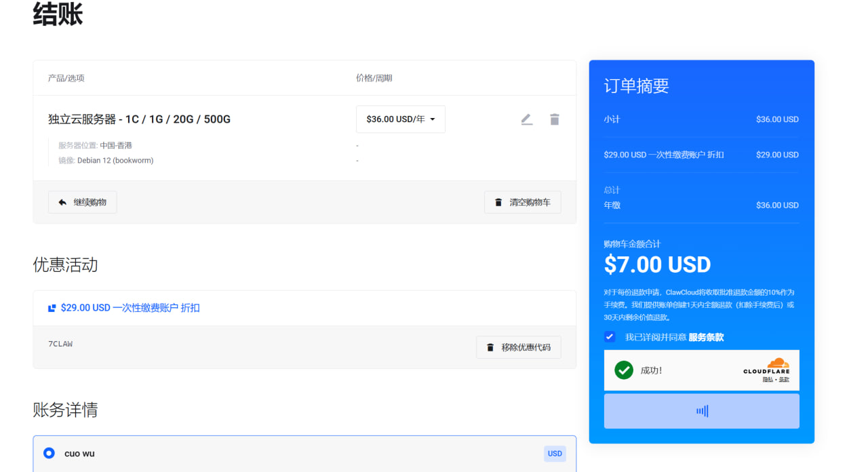Click the 购物车金额合计 label
The height and width of the screenshot is (472, 868).
click(x=632, y=244)
